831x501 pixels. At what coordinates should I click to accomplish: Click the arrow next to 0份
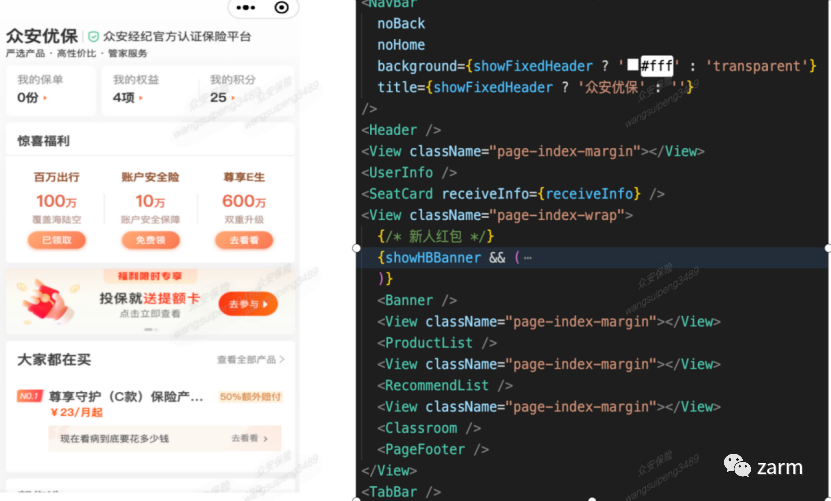point(45,98)
